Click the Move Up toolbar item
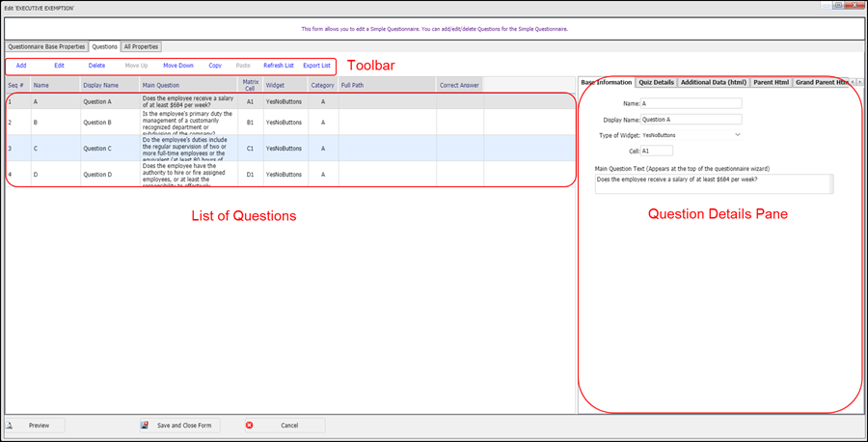Image resolution: width=868 pixels, height=442 pixels. pyautogui.click(x=136, y=66)
